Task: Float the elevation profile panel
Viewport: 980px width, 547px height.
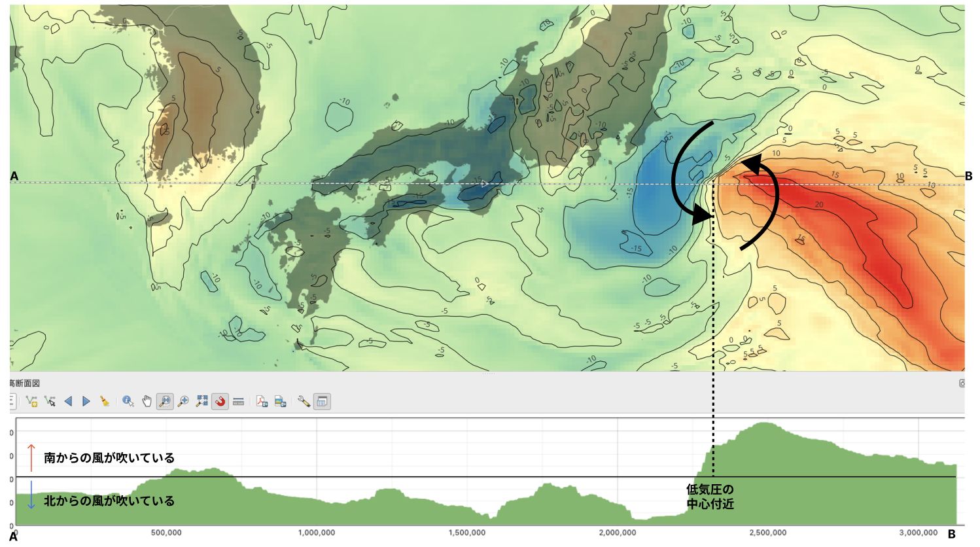Action: tap(962, 383)
